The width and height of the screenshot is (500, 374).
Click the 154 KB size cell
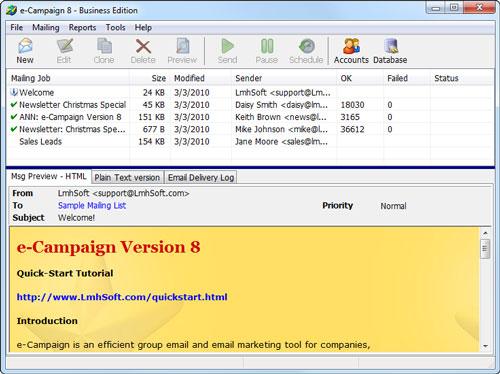point(152,142)
